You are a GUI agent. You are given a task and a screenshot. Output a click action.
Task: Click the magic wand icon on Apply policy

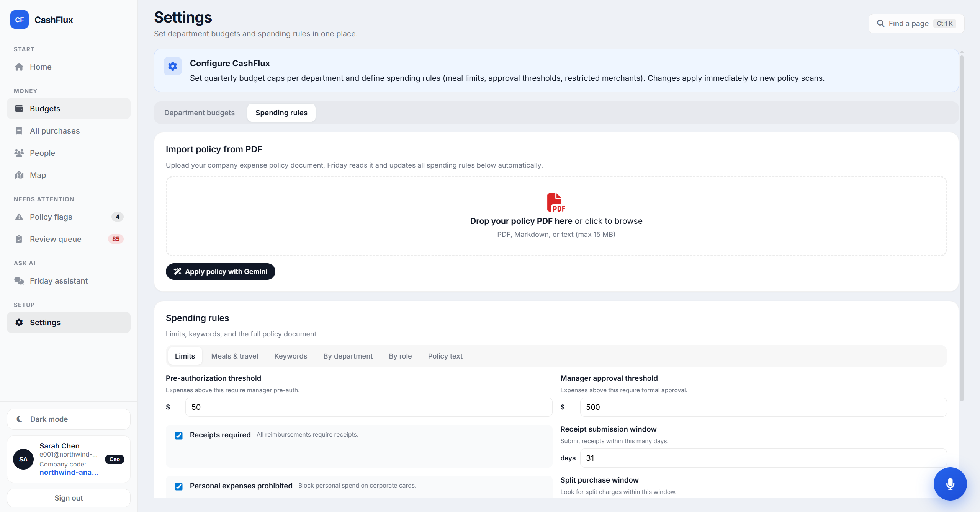tap(178, 271)
